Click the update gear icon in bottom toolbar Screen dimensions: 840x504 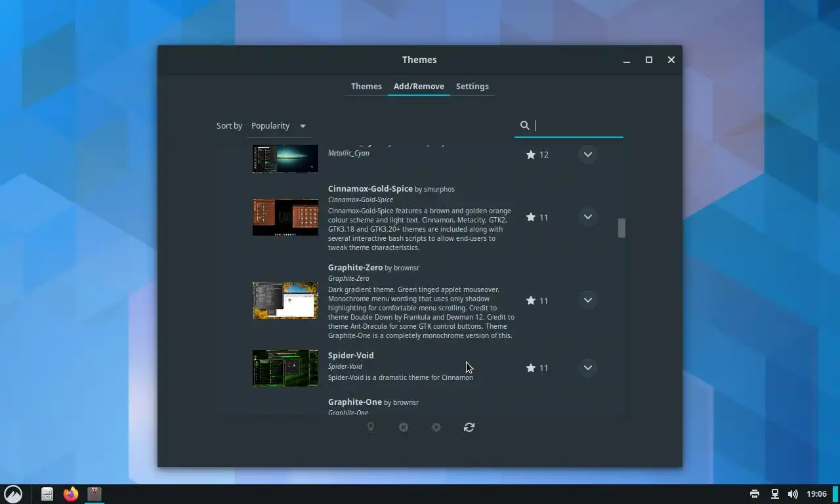tap(436, 427)
